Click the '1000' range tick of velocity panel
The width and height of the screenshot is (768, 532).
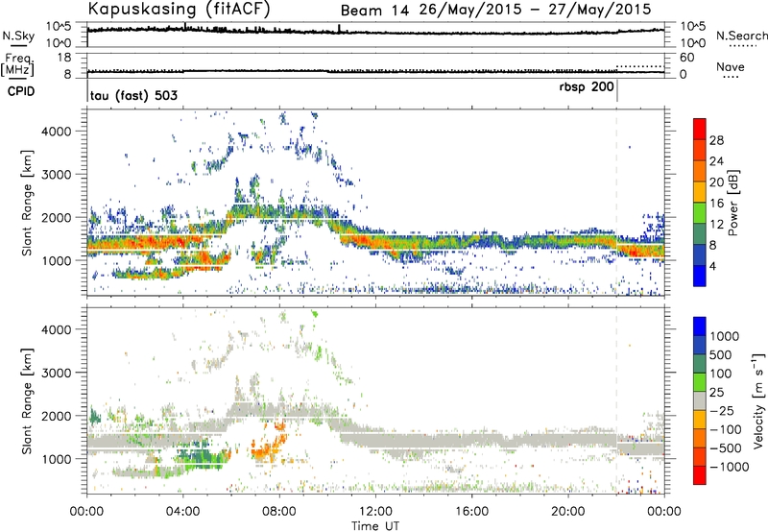(57, 459)
